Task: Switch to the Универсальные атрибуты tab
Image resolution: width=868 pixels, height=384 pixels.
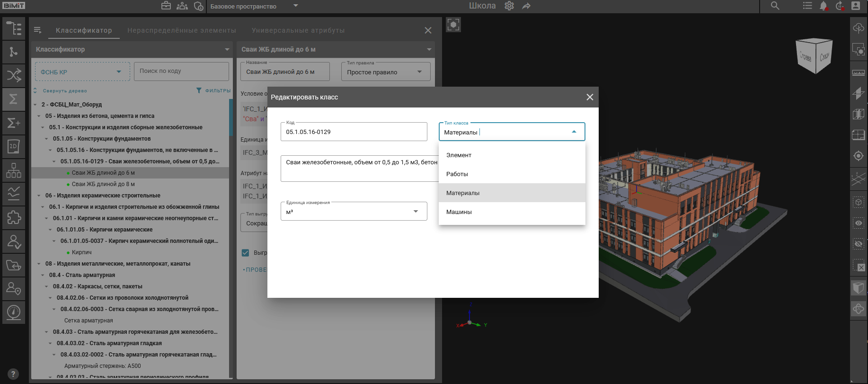Action: point(298,30)
